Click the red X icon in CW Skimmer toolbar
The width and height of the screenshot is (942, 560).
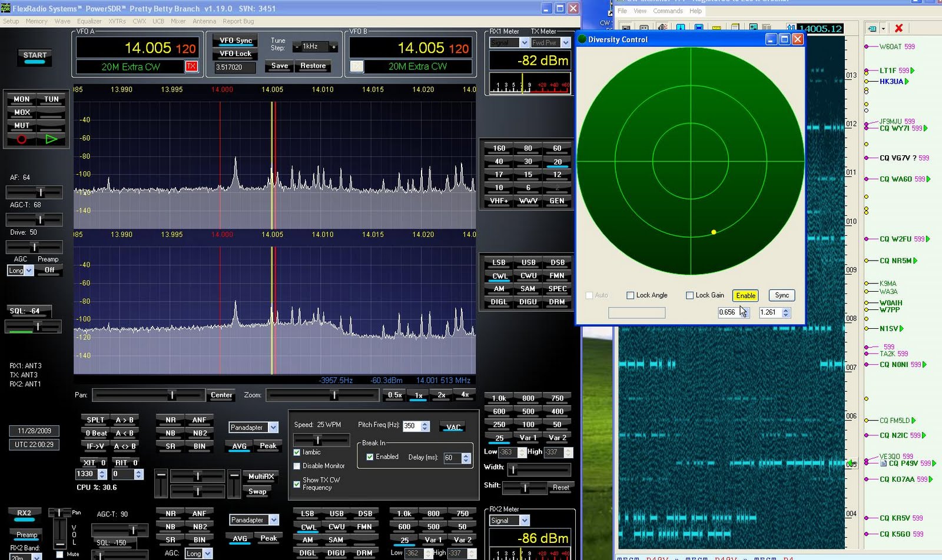pyautogui.click(x=899, y=28)
